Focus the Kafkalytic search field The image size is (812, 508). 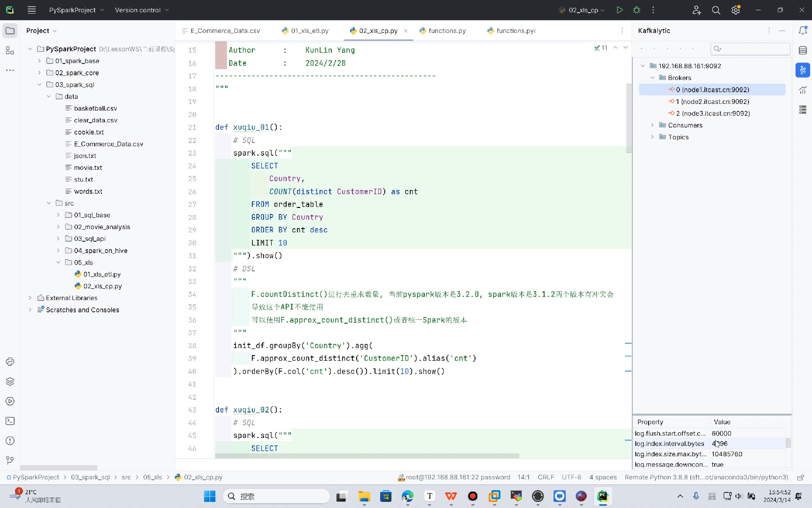(x=750, y=48)
